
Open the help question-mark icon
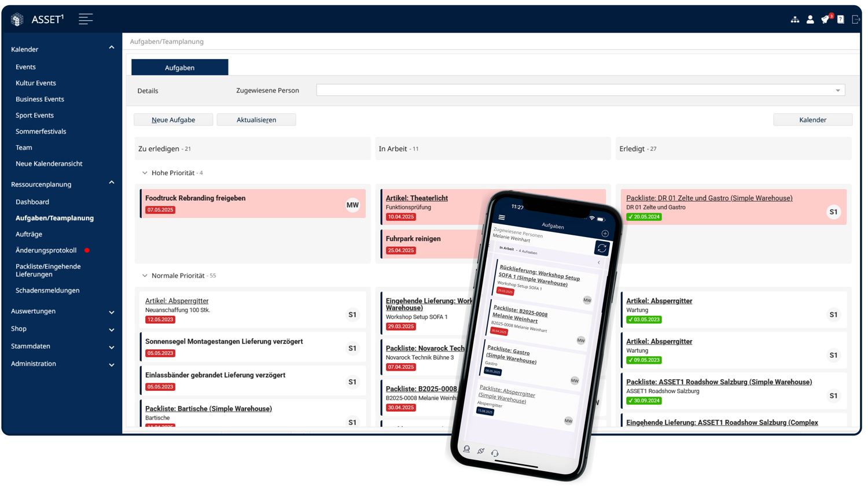click(841, 20)
